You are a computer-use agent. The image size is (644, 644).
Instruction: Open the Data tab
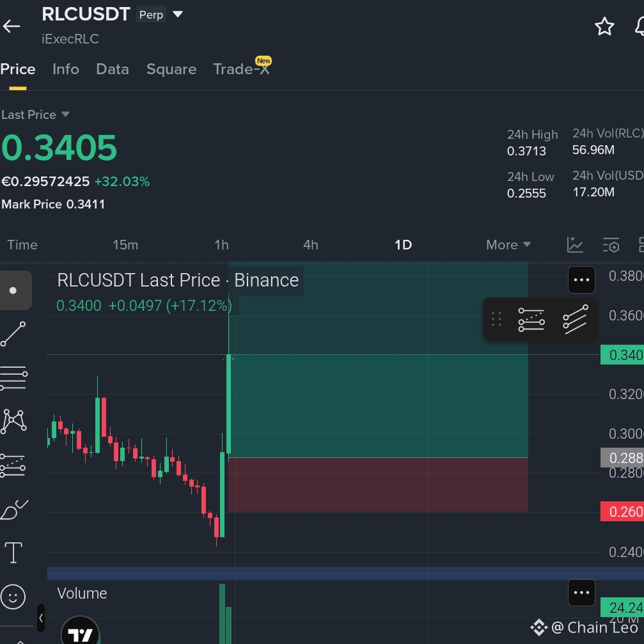click(x=113, y=69)
